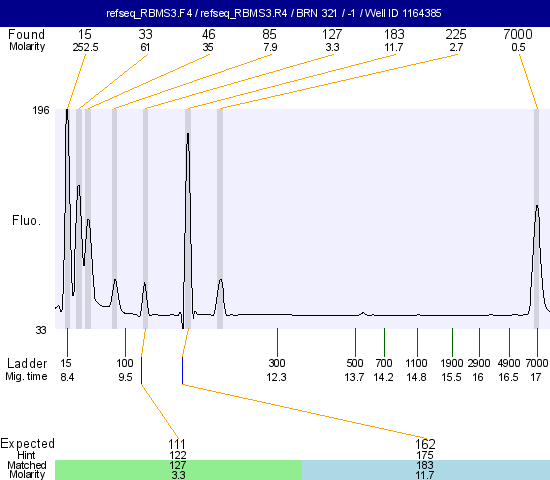This screenshot has height=480, width=550.
Task: Click found peak 127 in header row
Action: [x=332, y=34]
